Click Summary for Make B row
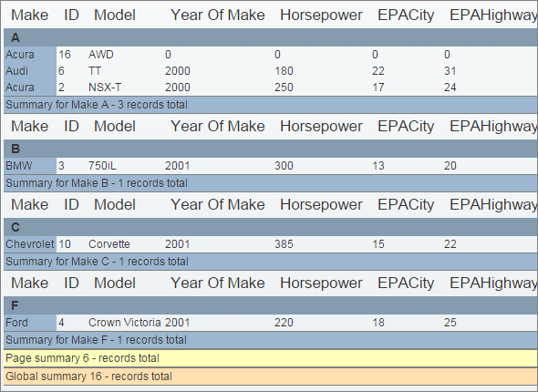 point(271,183)
